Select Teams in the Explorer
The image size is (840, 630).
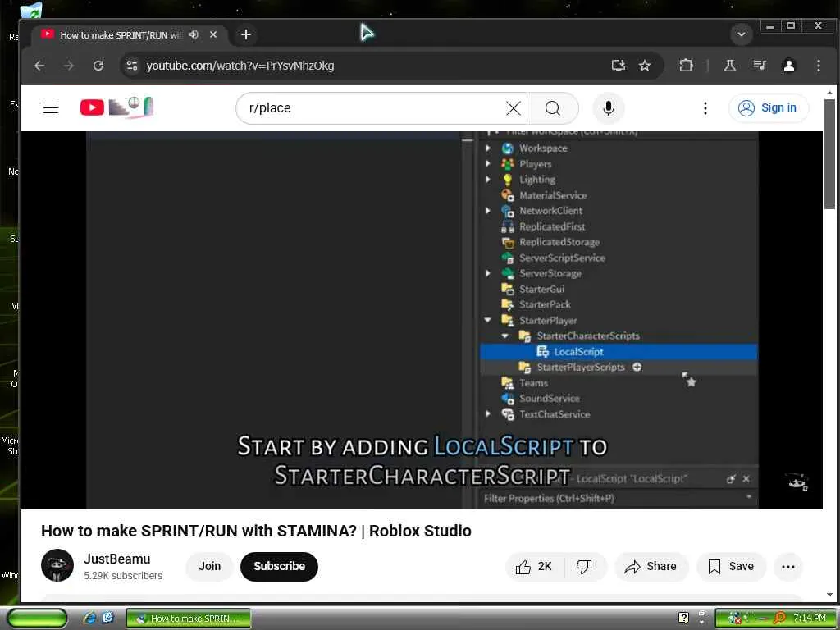pyautogui.click(x=533, y=383)
